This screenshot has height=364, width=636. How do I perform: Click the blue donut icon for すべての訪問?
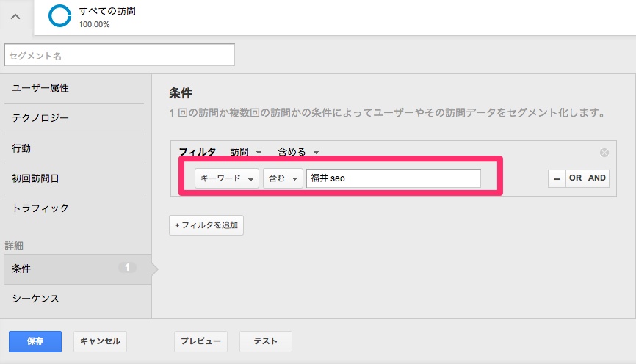[59, 18]
